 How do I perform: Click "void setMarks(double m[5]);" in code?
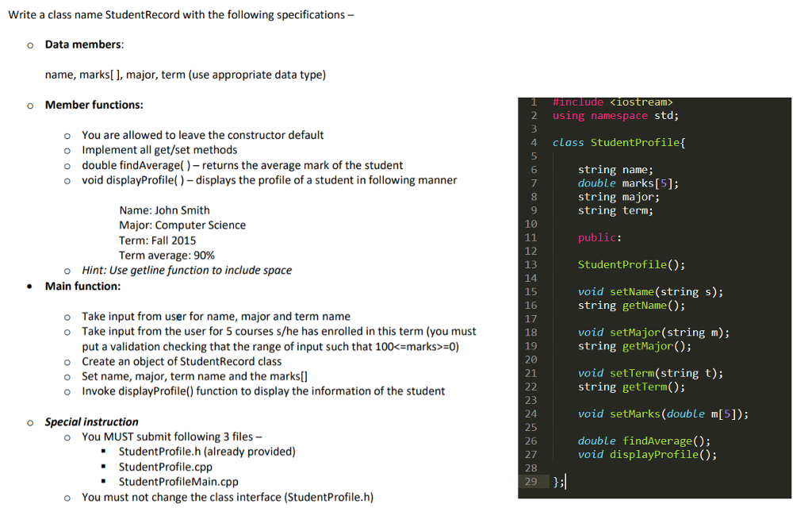pyautogui.click(x=663, y=414)
